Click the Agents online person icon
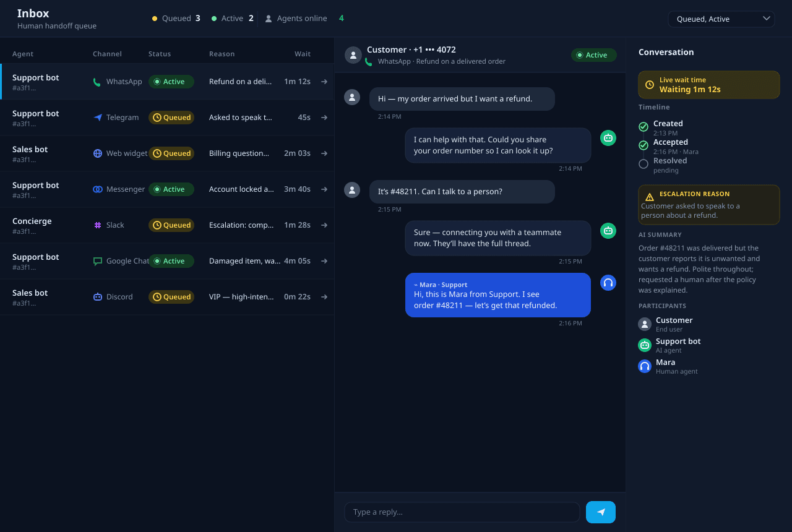Image resolution: width=792 pixels, height=532 pixels. 269,19
